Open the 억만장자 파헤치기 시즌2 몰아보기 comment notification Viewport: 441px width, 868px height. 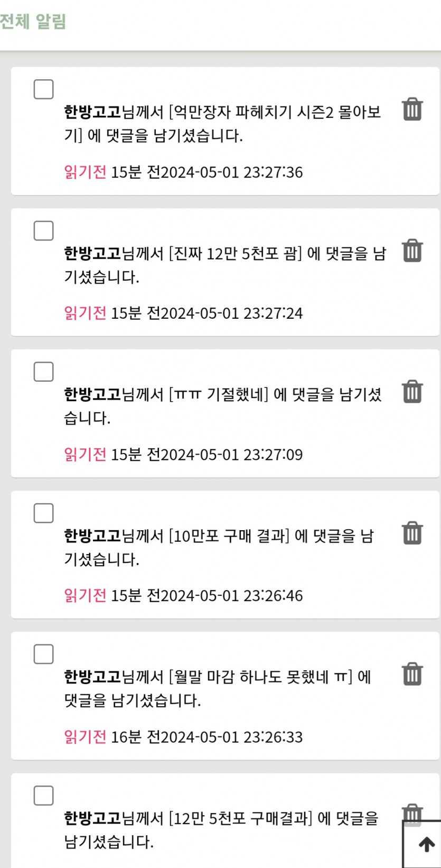[x=222, y=124]
